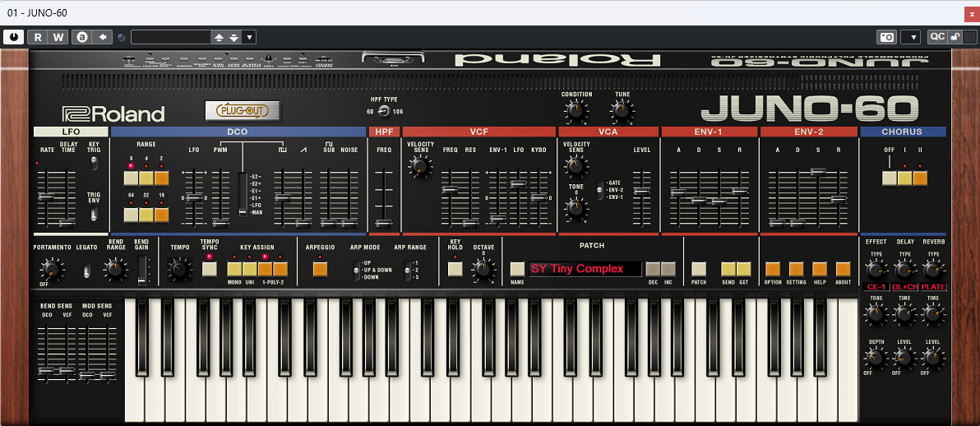This screenshot has height=426, width=980.
Task: Enable CHORUS I button
Action: pyautogui.click(x=905, y=178)
